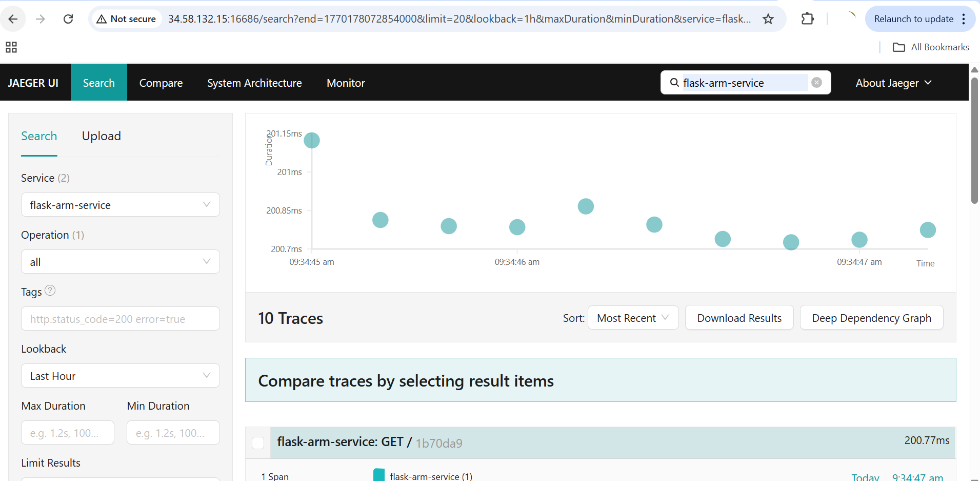
Task: Open the Most Recent sort dropdown
Action: [633, 317]
